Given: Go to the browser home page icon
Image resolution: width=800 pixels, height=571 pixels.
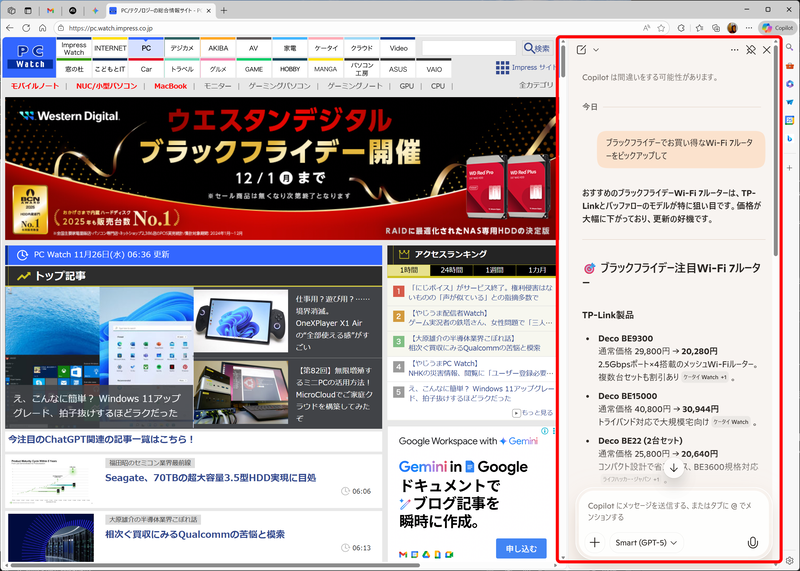Looking at the screenshot, I should click(42, 28).
